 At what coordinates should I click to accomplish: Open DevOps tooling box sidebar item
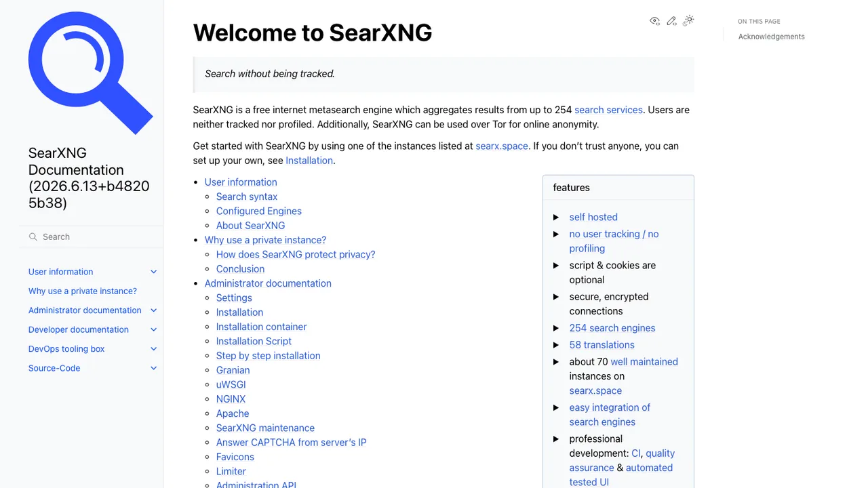66,349
